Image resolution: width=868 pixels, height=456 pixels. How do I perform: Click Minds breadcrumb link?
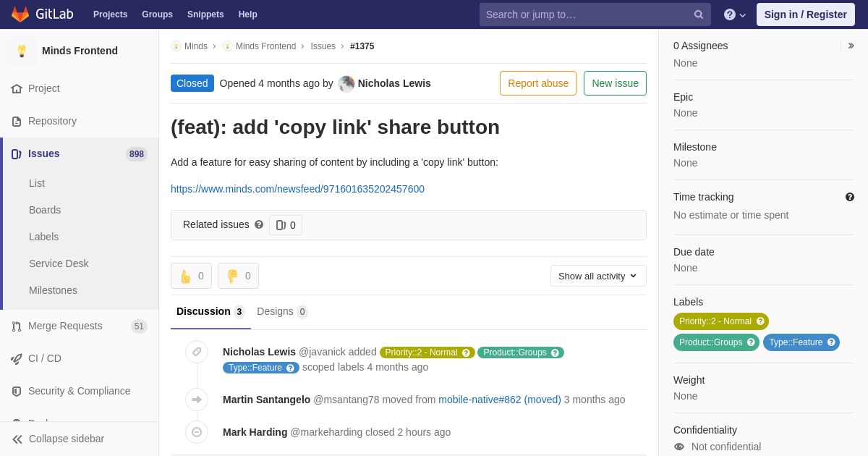coord(196,46)
